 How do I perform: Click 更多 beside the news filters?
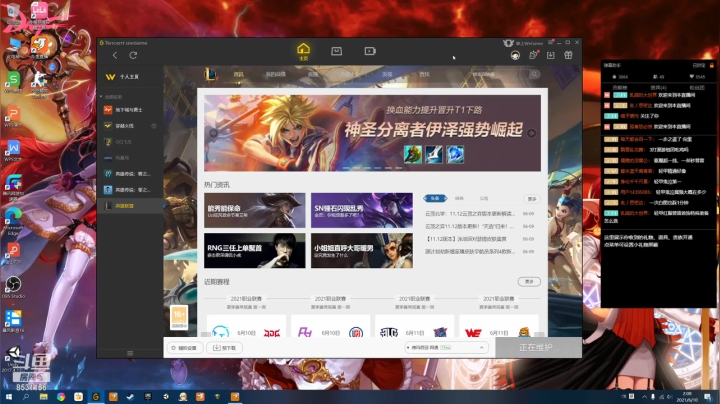532,199
